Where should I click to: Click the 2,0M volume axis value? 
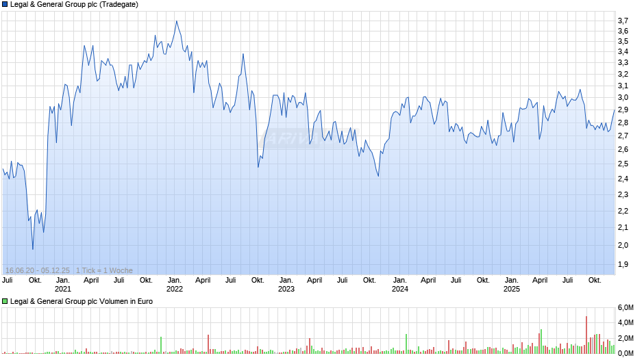point(626,338)
